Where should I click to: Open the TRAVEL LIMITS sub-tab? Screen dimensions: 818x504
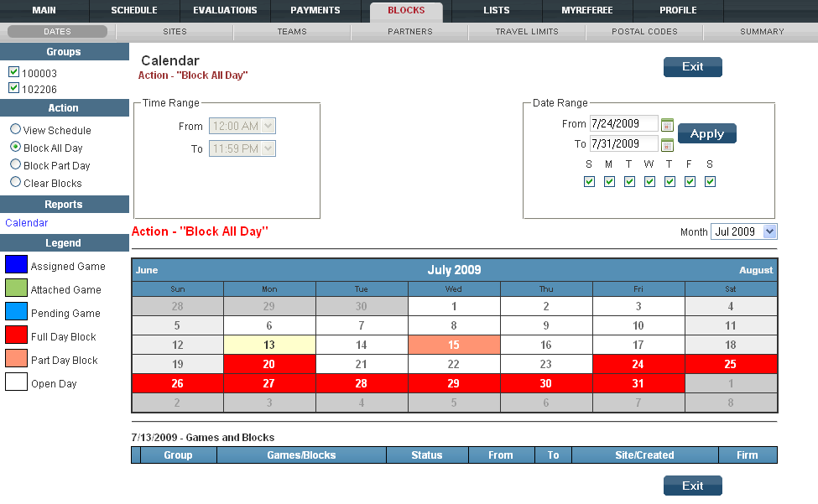527,32
